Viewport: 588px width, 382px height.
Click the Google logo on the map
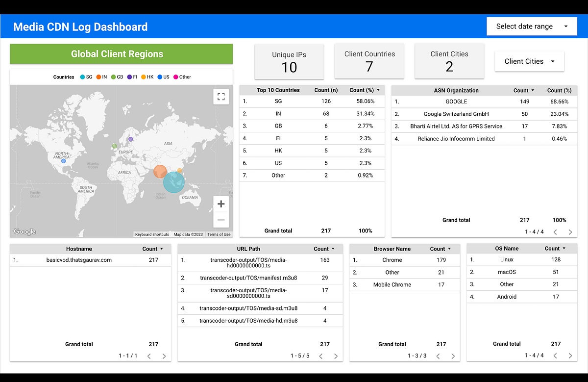[x=24, y=231]
